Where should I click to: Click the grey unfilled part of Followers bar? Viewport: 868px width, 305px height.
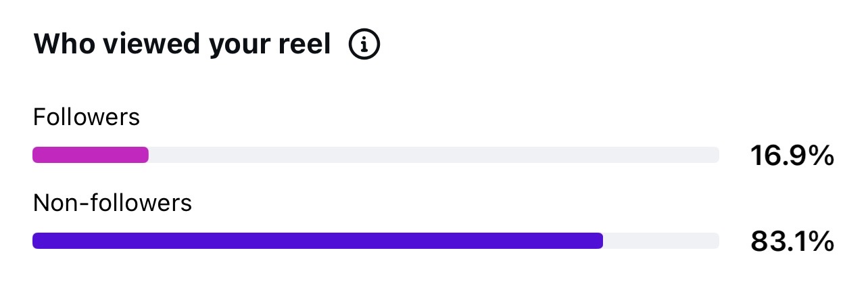click(434, 155)
